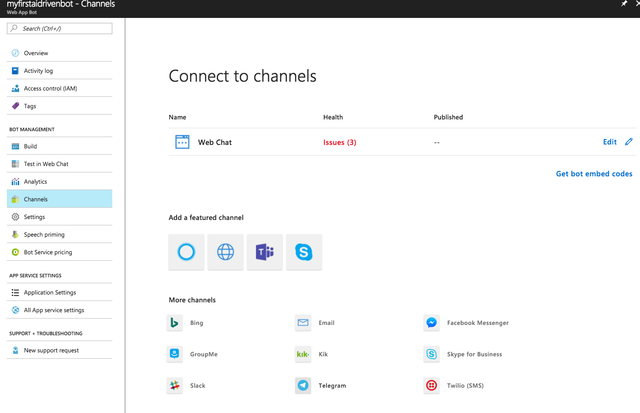Image resolution: width=640 pixels, height=413 pixels.
Task: Click the Name column header
Action: pos(178,117)
